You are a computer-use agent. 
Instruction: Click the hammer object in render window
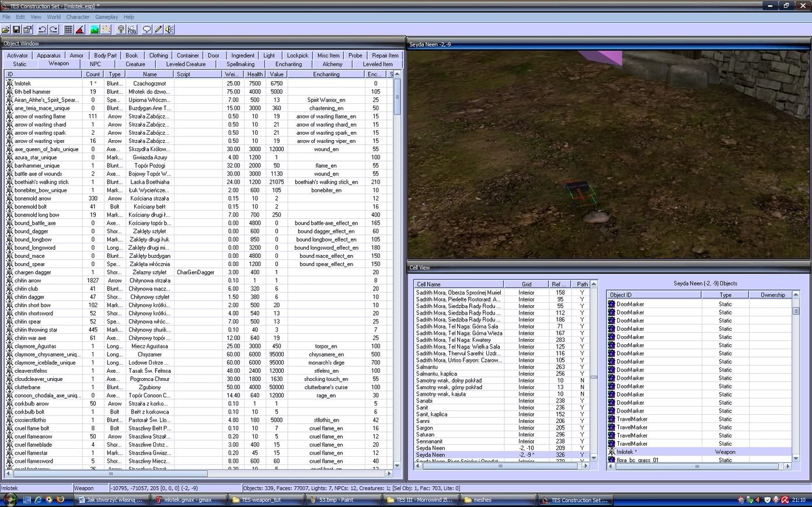coord(581,194)
